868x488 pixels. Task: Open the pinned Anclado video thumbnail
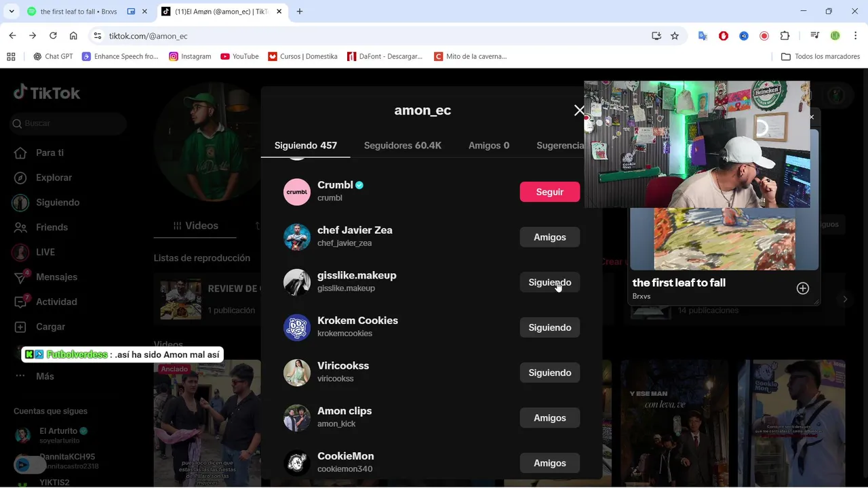207,423
